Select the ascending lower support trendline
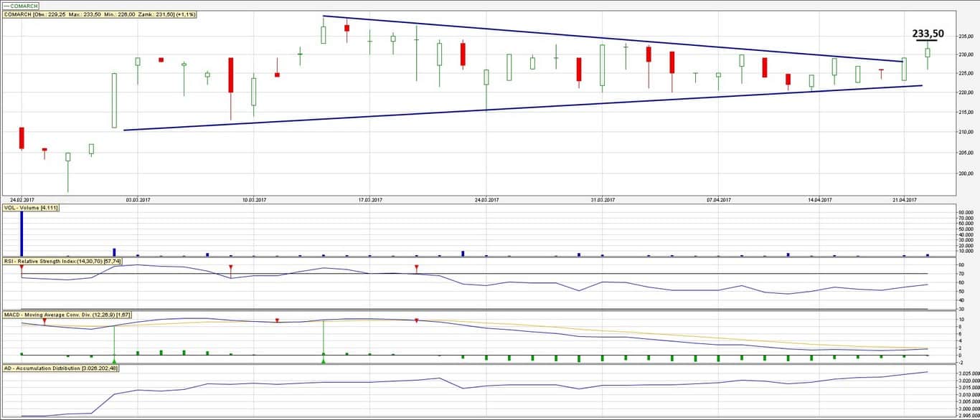Viewport: 980px width, 420px height. (524, 108)
